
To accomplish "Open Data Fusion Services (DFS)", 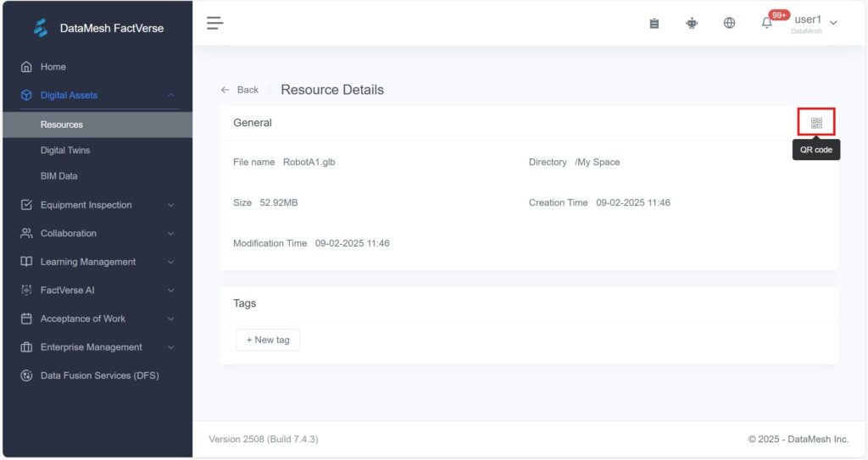I will click(x=99, y=375).
